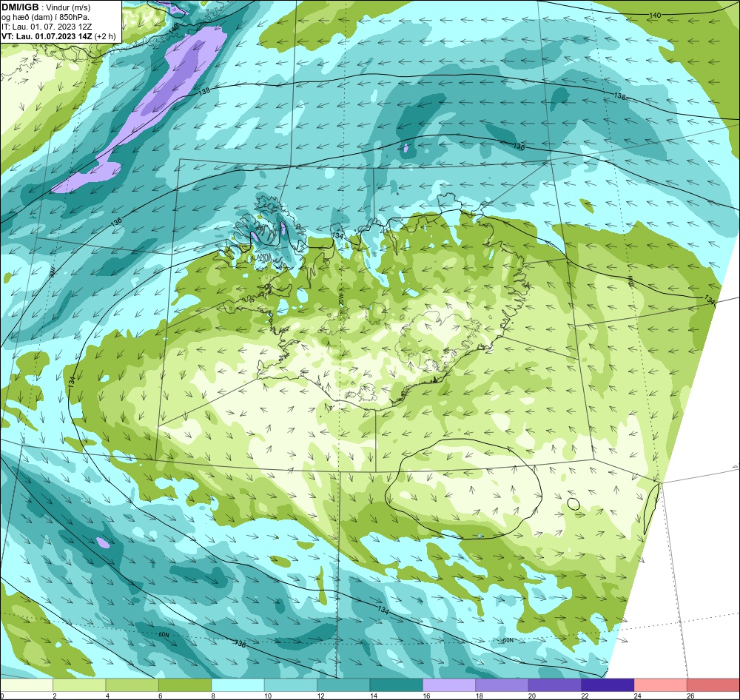The image size is (740, 700).
Task: Select the 10–12 m/s legend swatch
Action: point(291,685)
